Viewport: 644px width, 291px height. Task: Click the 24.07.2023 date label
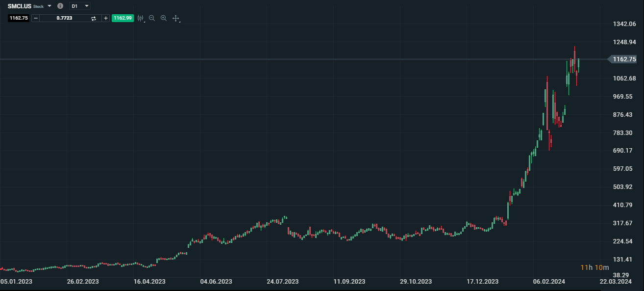pos(283,282)
